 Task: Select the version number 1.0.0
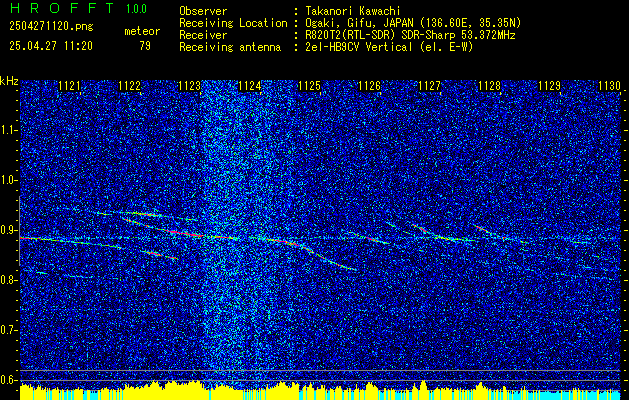click(136, 9)
